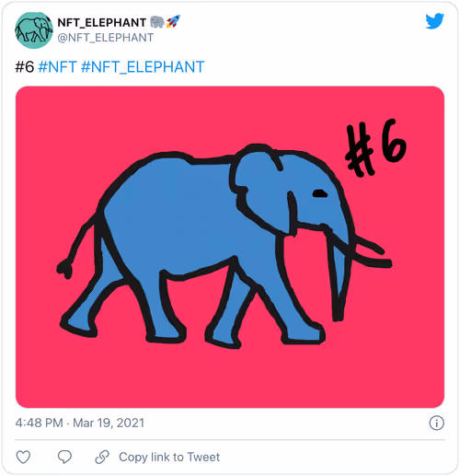Click the Mar 19, 2021 date

(109, 423)
